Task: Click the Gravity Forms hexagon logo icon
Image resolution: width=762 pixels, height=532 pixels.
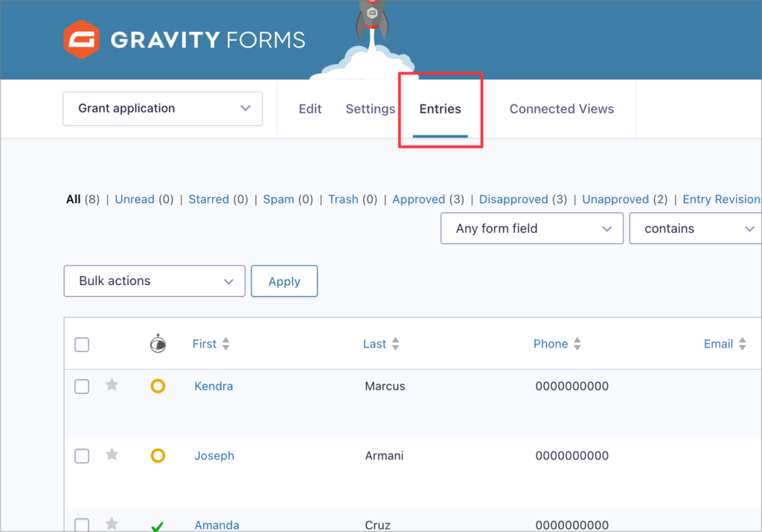Action: (x=82, y=39)
